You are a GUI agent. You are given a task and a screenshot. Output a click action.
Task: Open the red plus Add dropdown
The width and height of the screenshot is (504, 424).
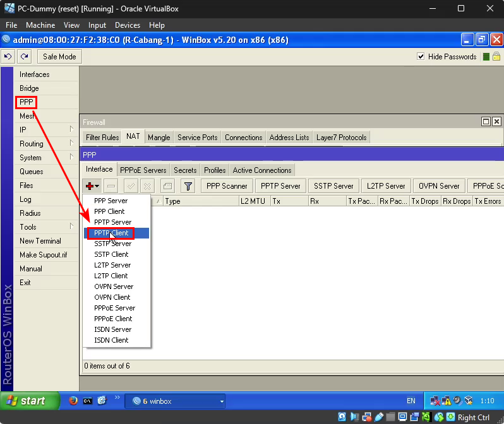click(x=92, y=186)
